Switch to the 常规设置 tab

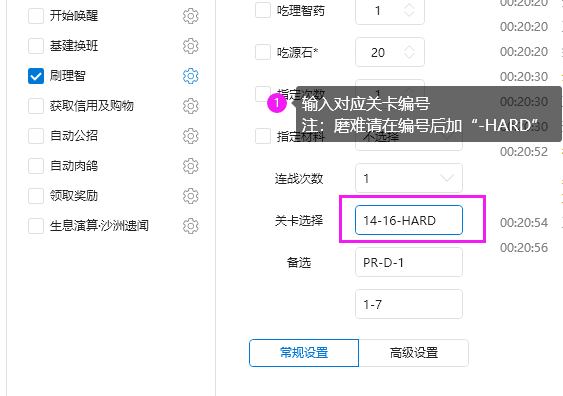point(304,353)
